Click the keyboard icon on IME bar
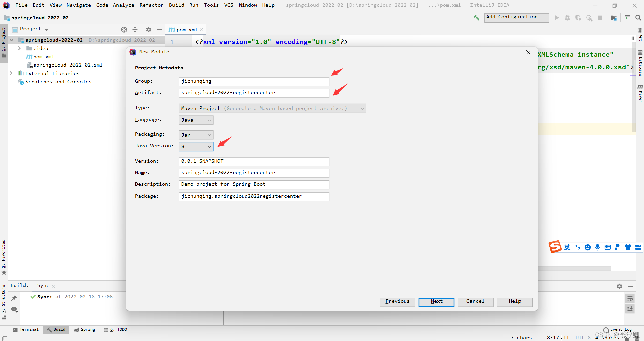Viewport: 644px width, 341px height. (608, 247)
